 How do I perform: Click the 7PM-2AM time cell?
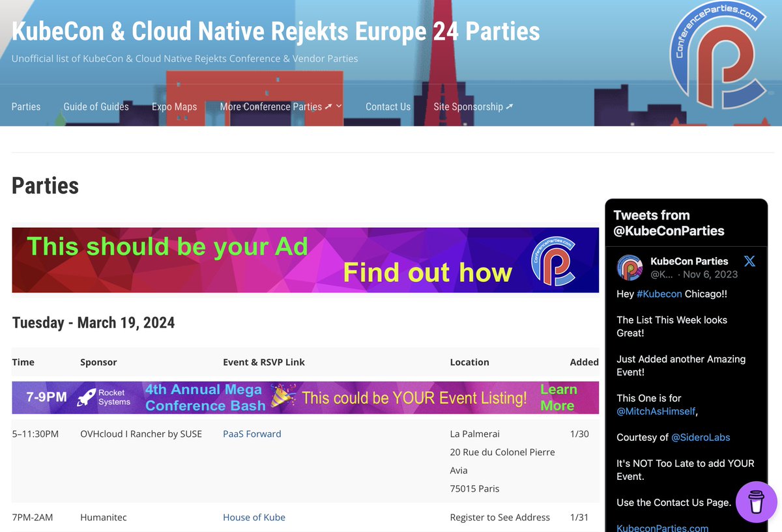pyautogui.click(x=33, y=517)
